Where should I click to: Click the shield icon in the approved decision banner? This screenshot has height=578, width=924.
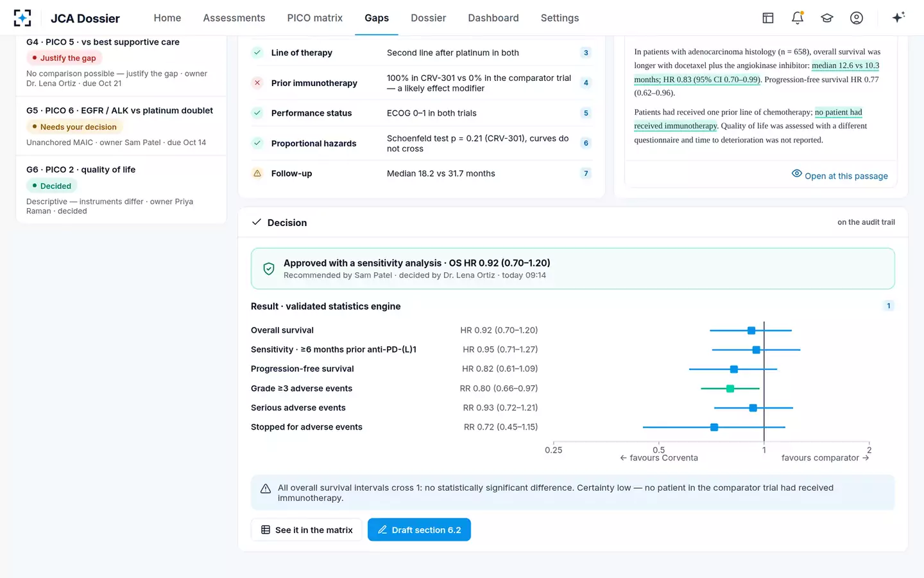[269, 269]
